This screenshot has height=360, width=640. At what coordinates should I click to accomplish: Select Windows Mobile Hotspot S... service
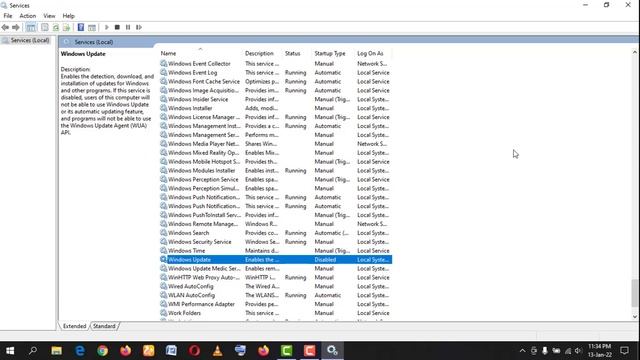[276, 162]
